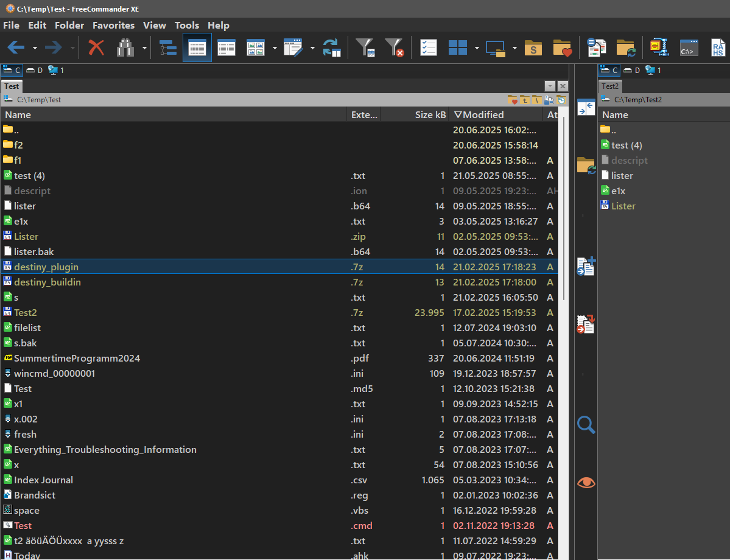Open the favorite folders heart icon
Screen dimensions: 730x560
[562, 47]
